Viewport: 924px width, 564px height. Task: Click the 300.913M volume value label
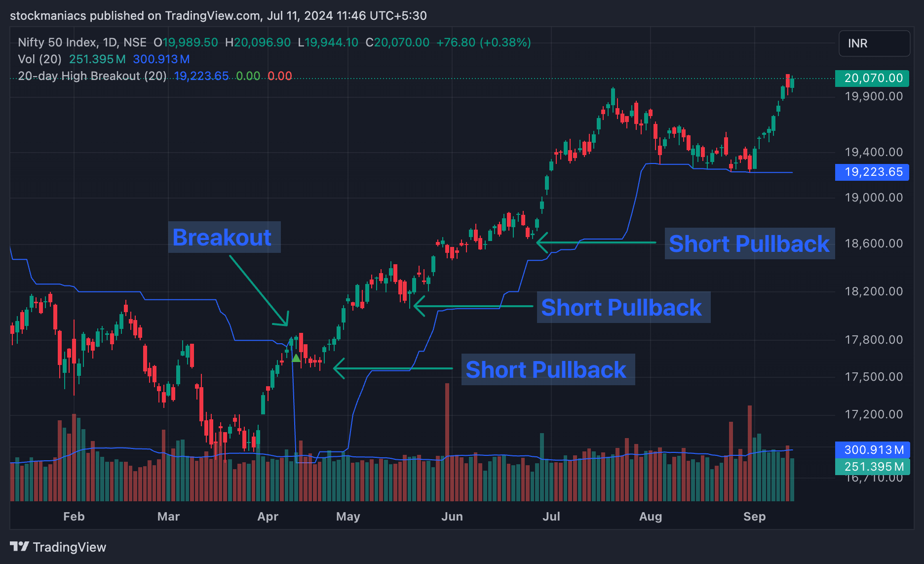point(872,450)
